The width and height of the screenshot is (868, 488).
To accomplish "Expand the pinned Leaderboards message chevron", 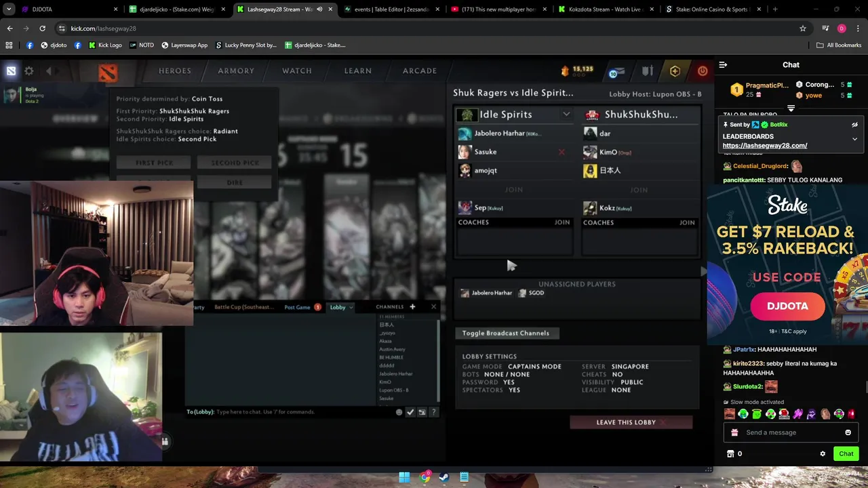I will [x=854, y=139].
